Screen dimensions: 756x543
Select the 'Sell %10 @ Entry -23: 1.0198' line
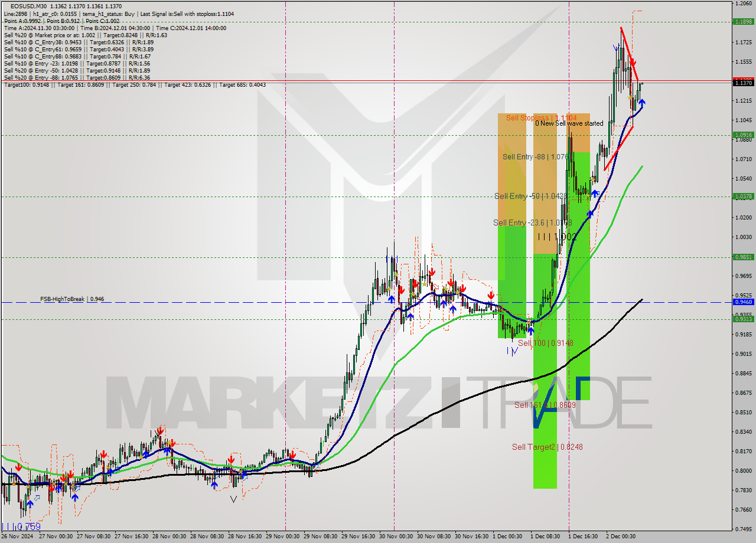[77, 63]
